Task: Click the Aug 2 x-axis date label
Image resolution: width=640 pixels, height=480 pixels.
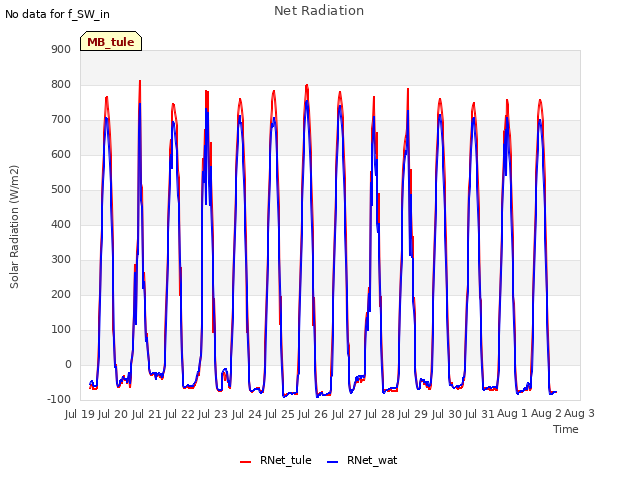Action: (x=546, y=413)
